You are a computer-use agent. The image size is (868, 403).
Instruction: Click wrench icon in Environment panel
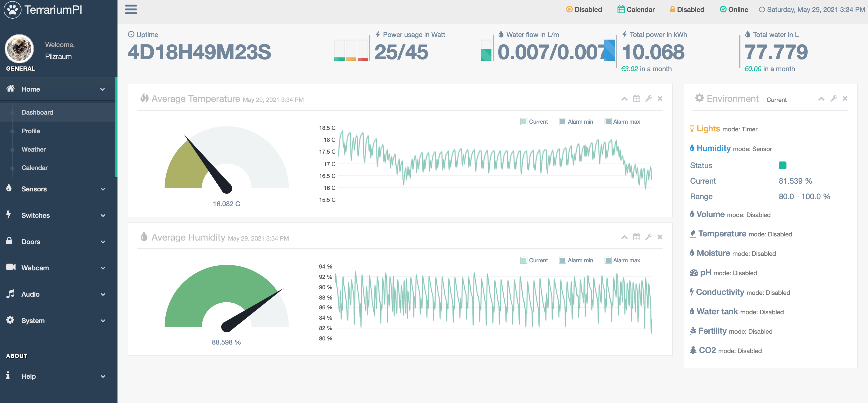click(x=833, y=99)
